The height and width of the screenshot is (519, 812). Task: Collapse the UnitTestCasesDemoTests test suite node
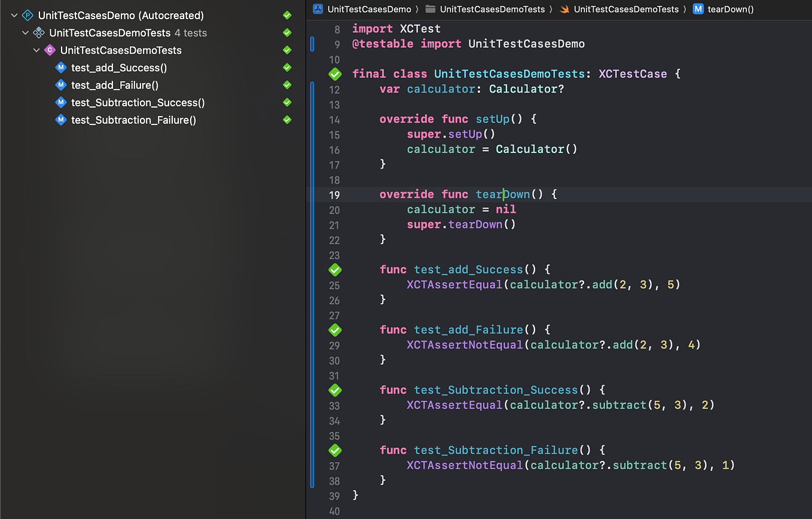(x=25, y=32)
